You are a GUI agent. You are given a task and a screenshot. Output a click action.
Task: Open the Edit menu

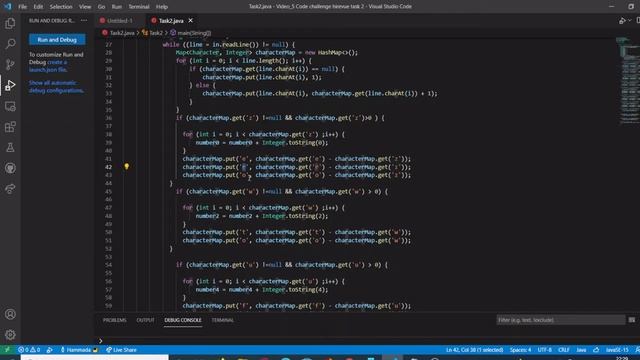[38, 7]
